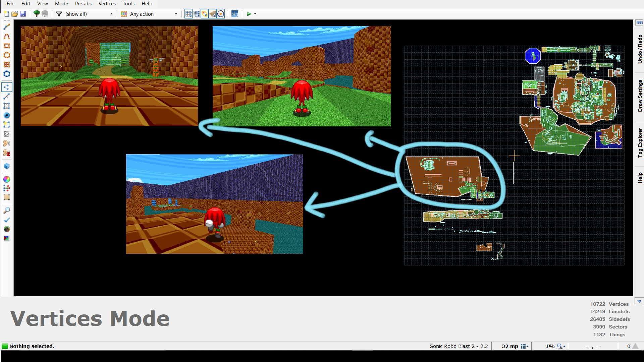Screen dimensions: 644x362
Task: Save the map with the floppy icon
Action: [x=23, y=14]
